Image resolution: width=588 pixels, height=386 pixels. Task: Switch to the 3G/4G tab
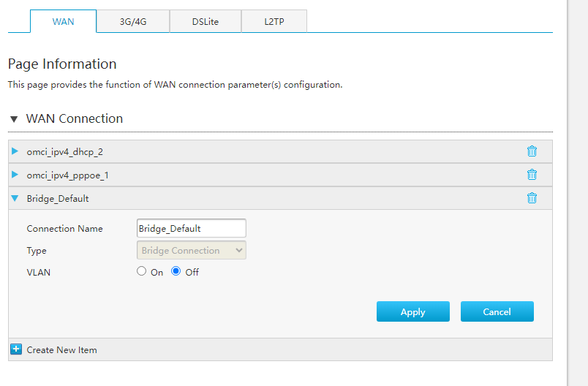point(132,22)
